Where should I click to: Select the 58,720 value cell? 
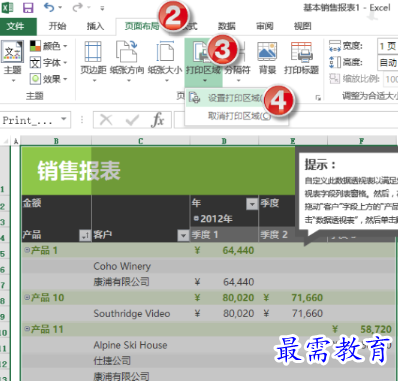(362, 329)
